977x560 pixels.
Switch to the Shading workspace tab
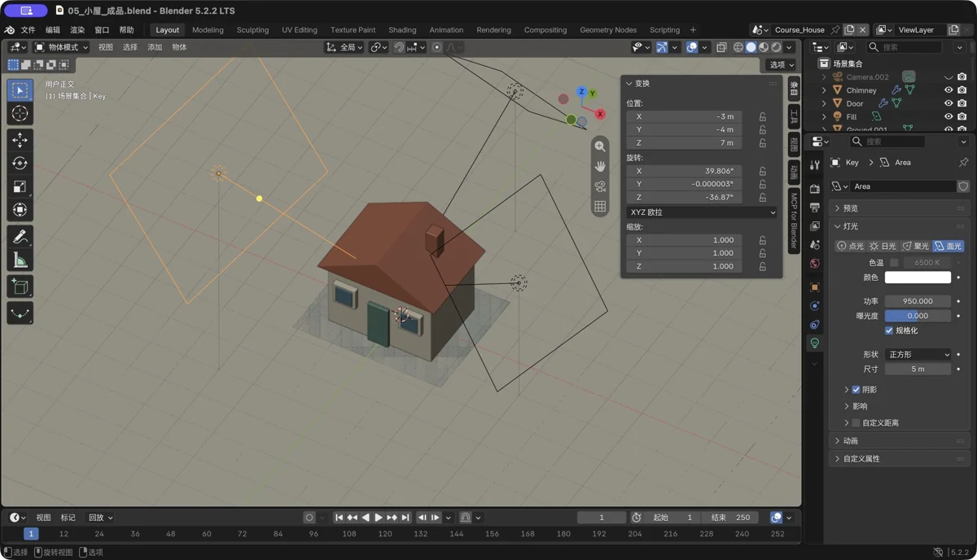(x=402, y=30)
